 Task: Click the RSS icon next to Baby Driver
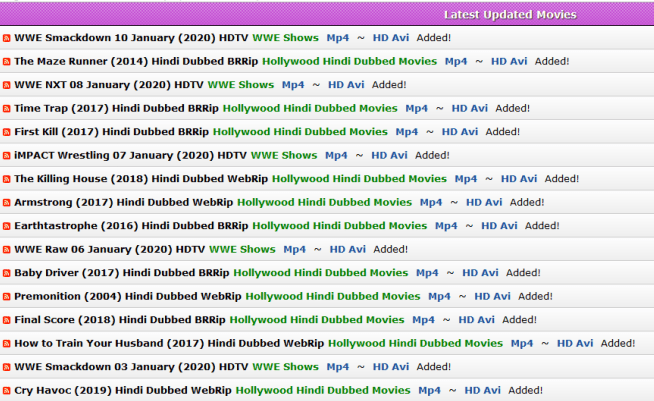(7, 273)
